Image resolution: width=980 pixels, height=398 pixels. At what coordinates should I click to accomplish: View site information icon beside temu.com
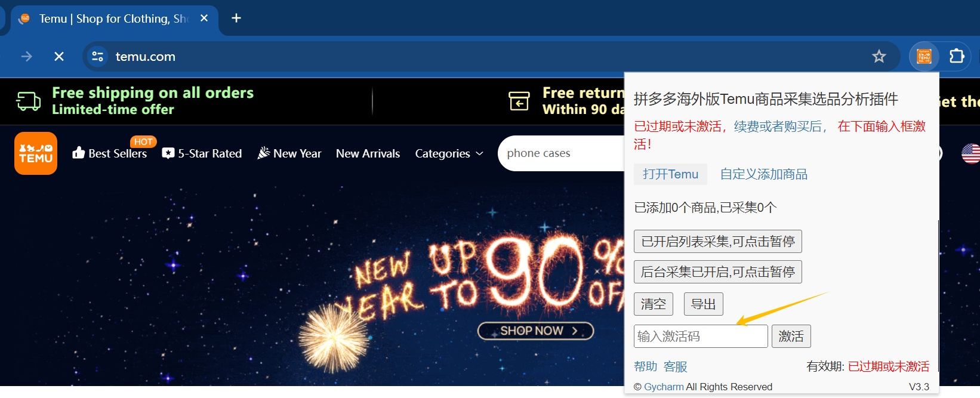click(97, 57)
